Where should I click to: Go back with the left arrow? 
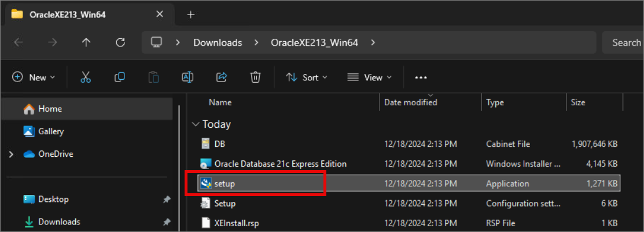pos(18,42)
